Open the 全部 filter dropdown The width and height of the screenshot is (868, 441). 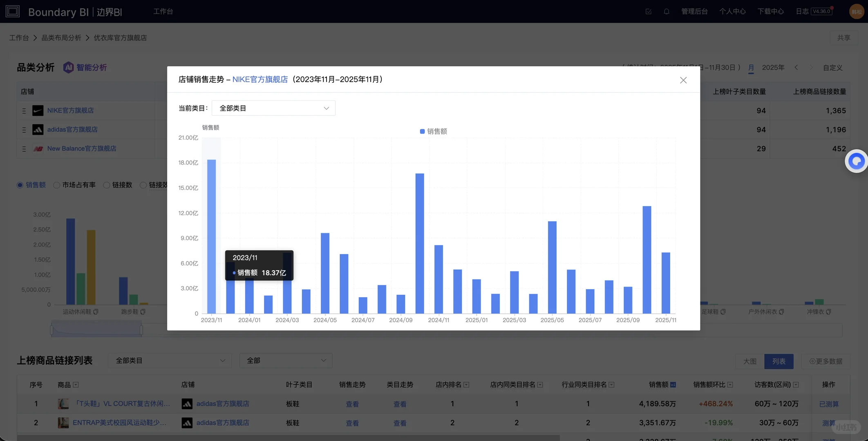(286, 361)
